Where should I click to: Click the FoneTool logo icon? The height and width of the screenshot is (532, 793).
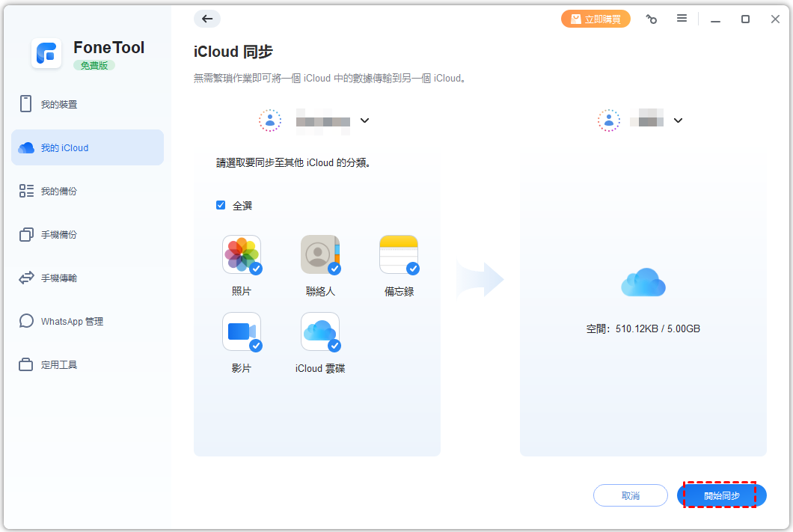46,54
